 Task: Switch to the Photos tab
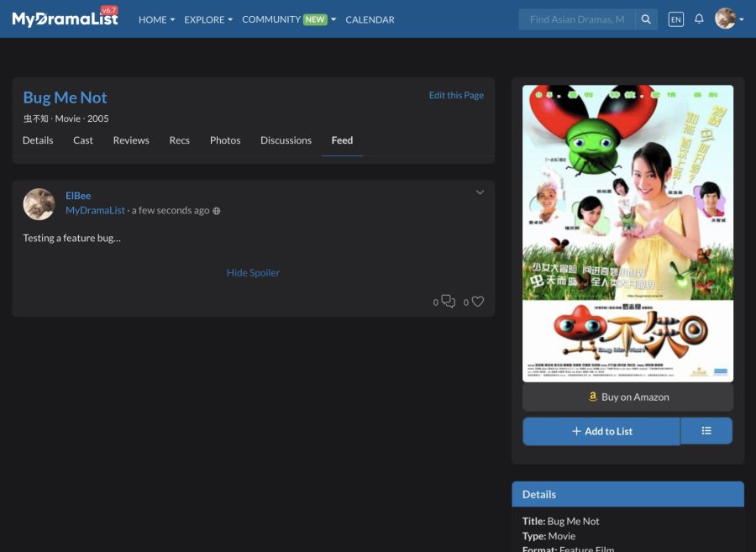pyautogui.click(x=225, y=140)
